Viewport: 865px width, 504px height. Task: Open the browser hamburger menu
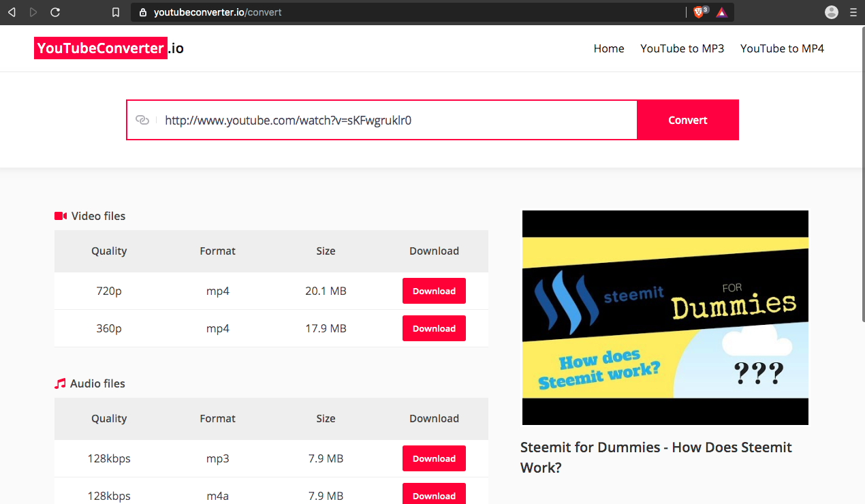[853, 12]
